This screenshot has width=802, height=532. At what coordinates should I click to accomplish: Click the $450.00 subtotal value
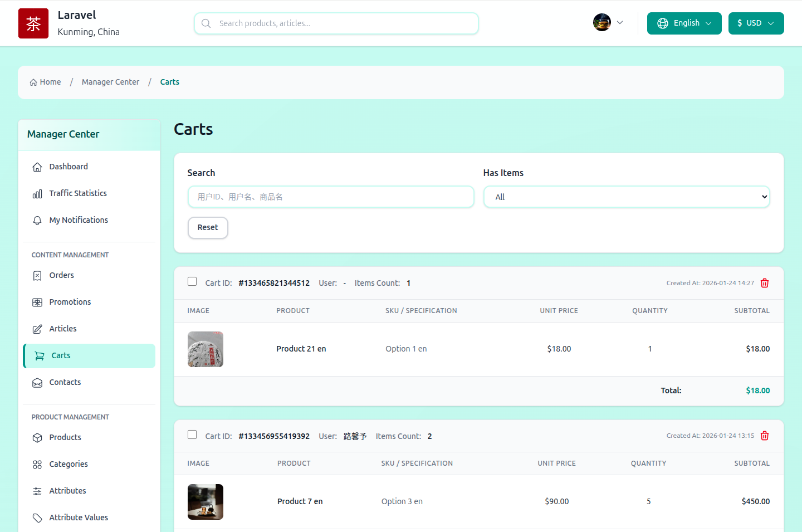tap(756, 501)
